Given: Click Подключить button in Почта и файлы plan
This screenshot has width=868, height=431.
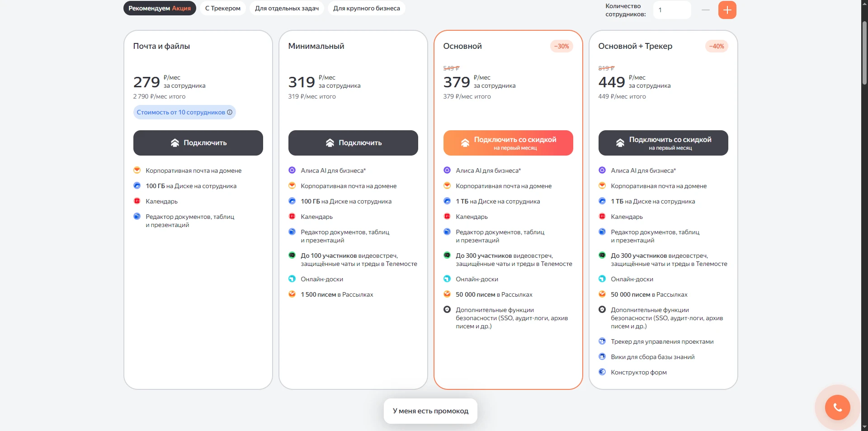Looking at the screenshot, I should pos(198,143).
